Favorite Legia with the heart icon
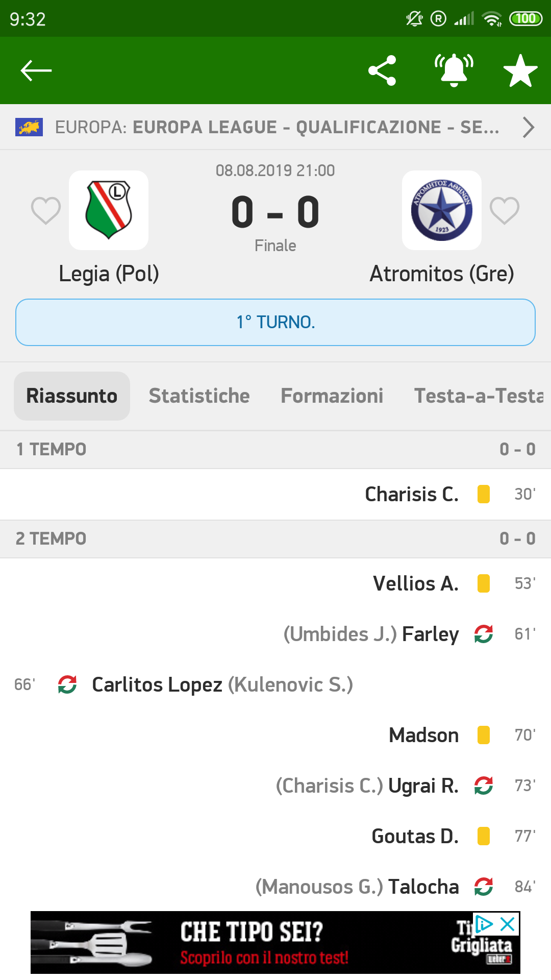 [46, 210]
